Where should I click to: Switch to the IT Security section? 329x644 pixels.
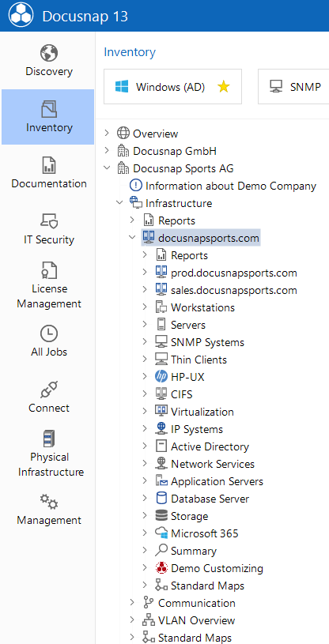pyautogui.click(x=48, y=229)
